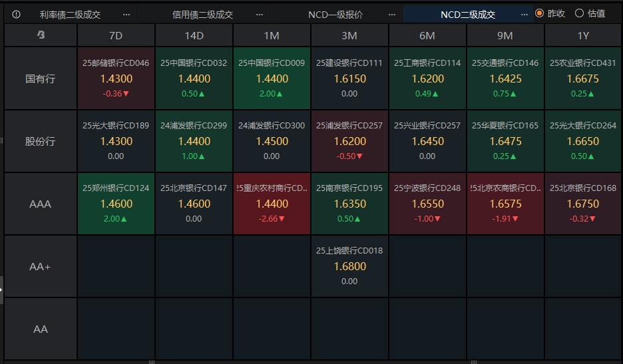Click the info icon beside the tabs

point(16,15)
